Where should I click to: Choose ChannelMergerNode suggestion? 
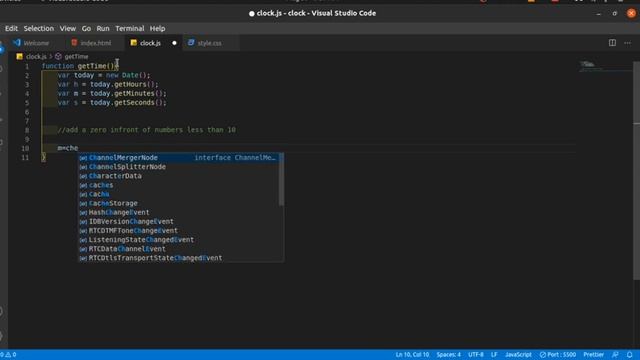(179, 158)
